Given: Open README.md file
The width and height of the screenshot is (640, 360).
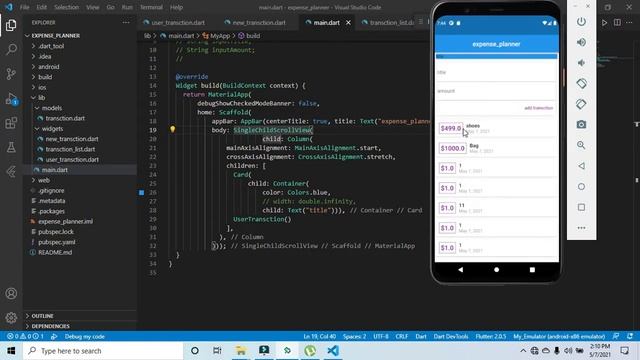Looking at the screenshot, I should pos(55,252).
